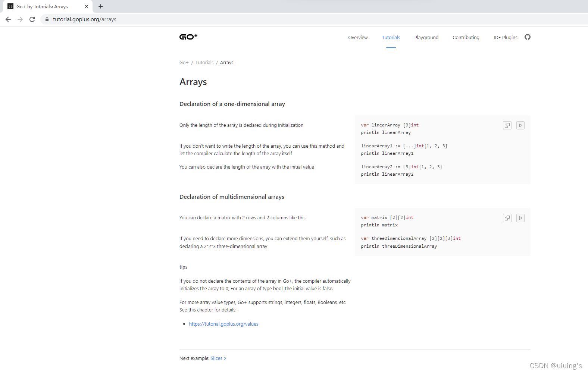The height and width of the screenshot is (373, 588).
Task: Open the GitHub icon link
Action: pyautogui.click(x=527, y=37)
